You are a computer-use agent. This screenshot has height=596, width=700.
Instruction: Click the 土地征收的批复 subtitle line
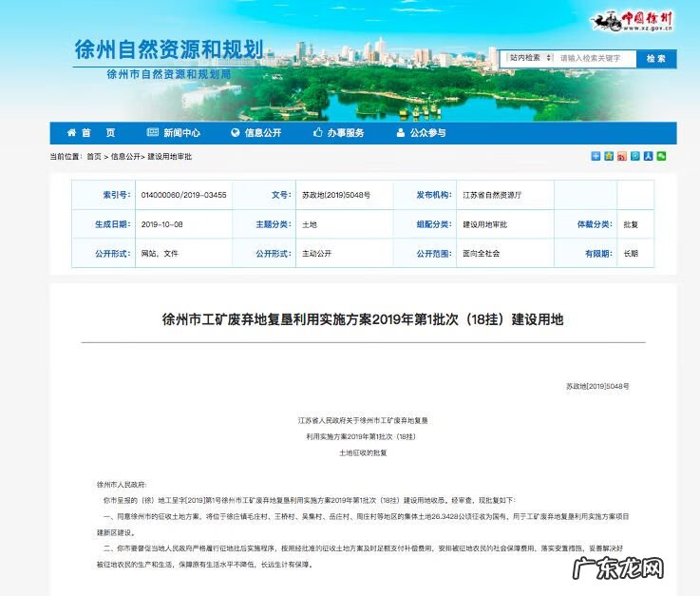tap(363, 452)
